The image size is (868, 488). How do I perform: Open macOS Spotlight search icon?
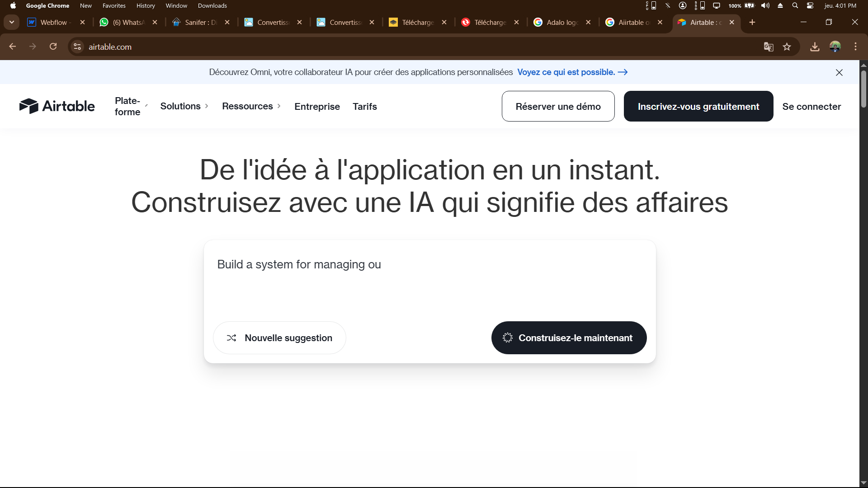coord(795,6)
